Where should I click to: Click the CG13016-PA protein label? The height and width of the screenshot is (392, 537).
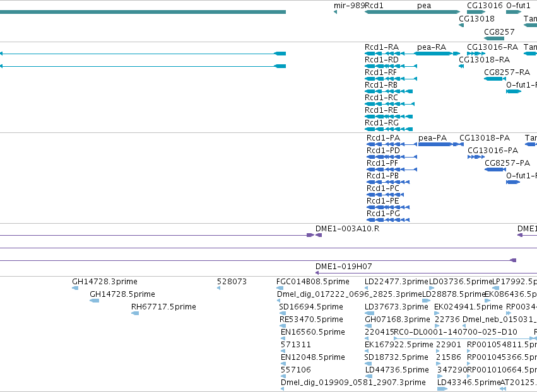click(x=493, y=151)
